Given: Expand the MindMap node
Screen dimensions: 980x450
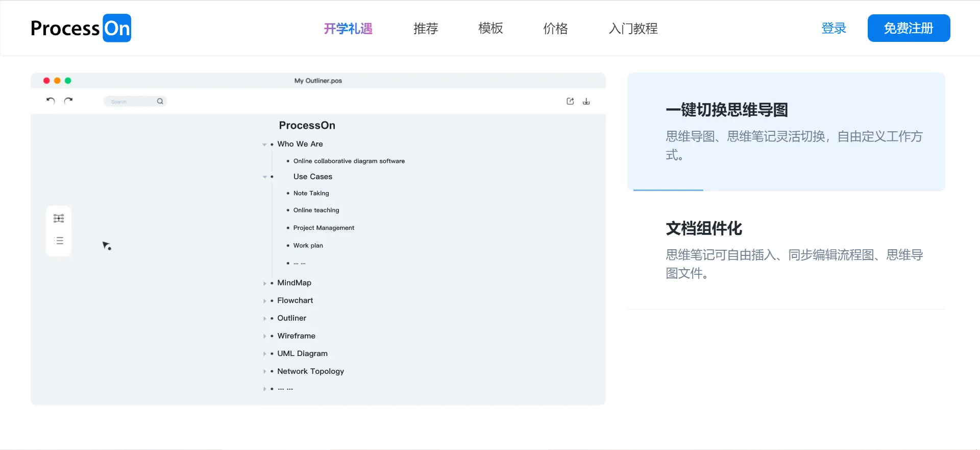Looking at the screenshot, I should [x=264, y=283].
